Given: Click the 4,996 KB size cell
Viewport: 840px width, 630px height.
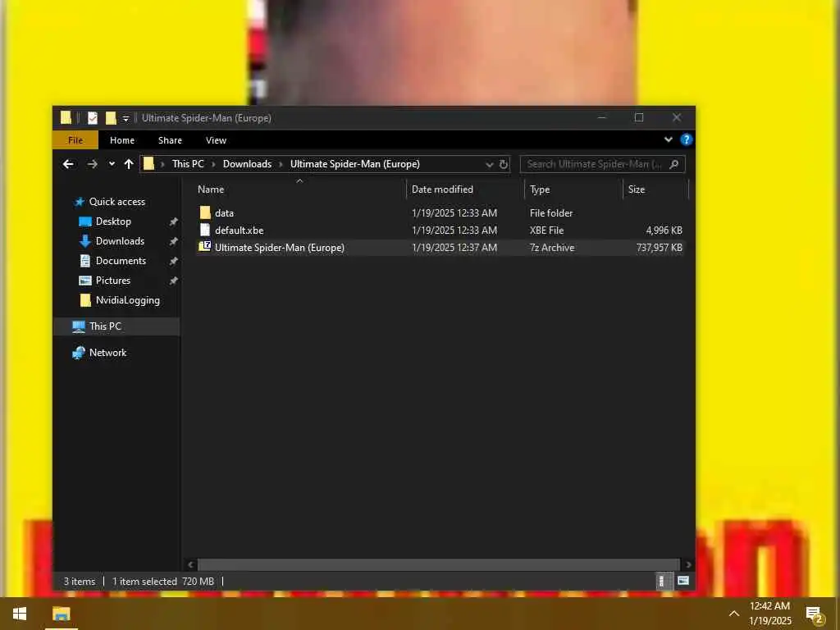Looking at the screenshot, I should pos(664,231).
